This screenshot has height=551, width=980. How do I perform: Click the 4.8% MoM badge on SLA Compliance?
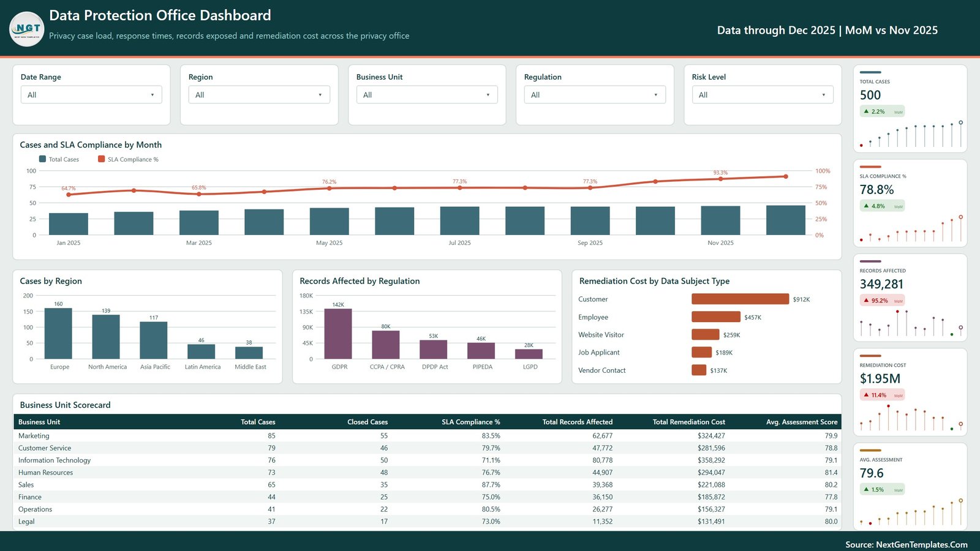[x=882, y=206]
